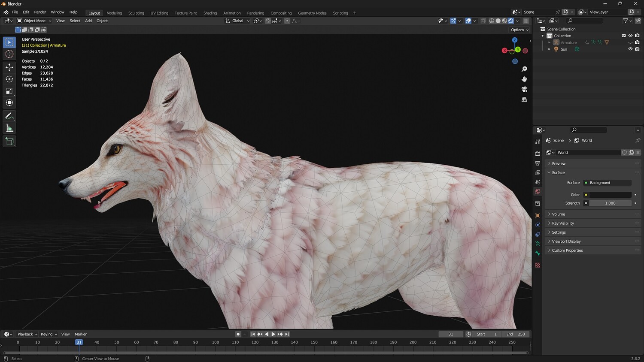
Task: Open the Object Mode dropdown
Action: [x=34, y=21]
